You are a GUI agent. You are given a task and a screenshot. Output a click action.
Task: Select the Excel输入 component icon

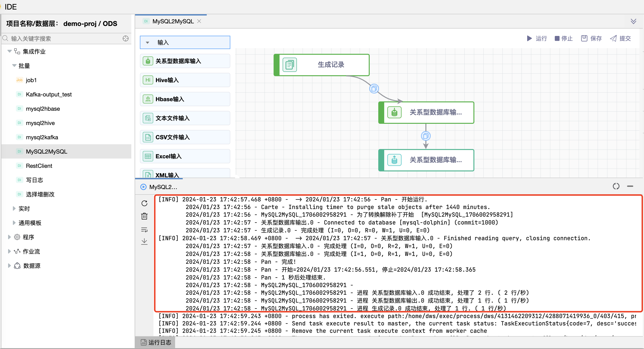(x=148, y=156)
